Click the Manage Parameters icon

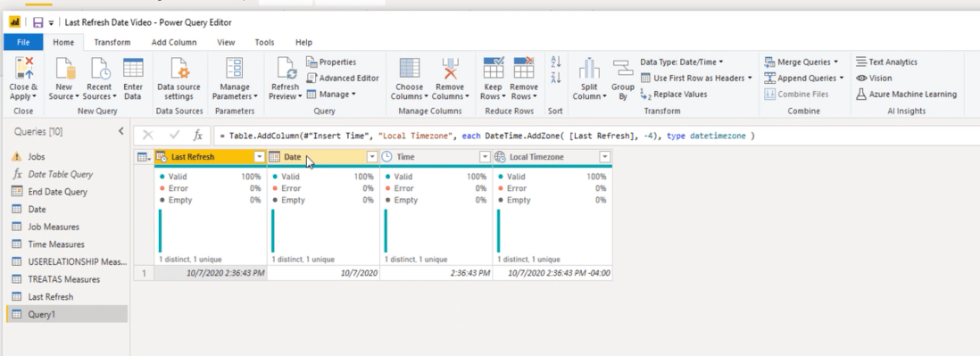tap(235, 69)
